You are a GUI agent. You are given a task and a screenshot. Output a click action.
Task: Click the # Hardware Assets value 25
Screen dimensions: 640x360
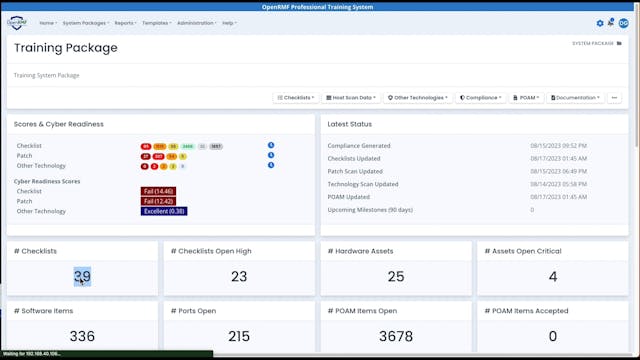pos(396,277)
